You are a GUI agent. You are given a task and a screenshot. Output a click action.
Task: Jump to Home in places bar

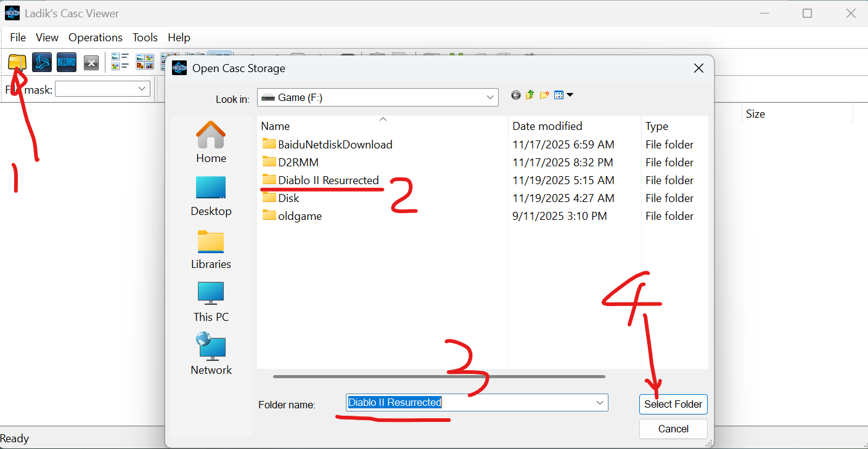(211, 142)
